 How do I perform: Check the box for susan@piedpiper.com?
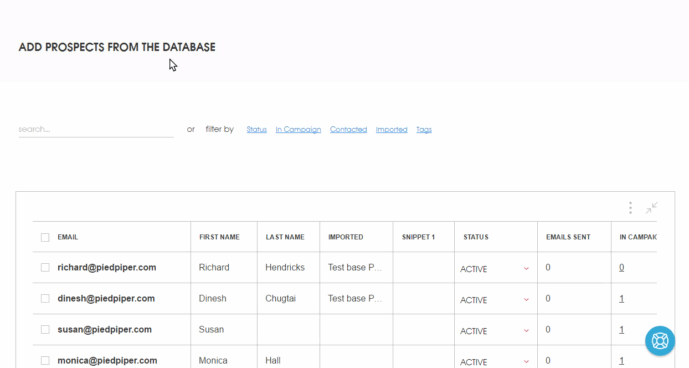pyautogui.click(x=45, y=329)
